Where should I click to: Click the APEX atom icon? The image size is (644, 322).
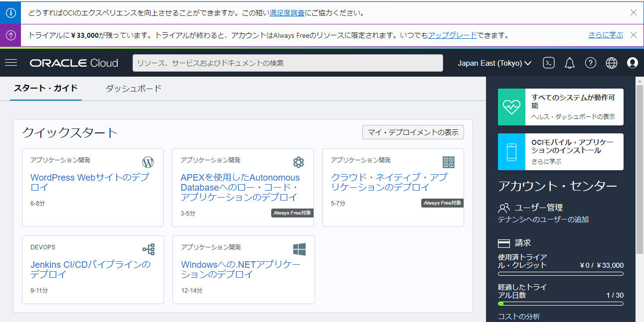pos(299,162)
